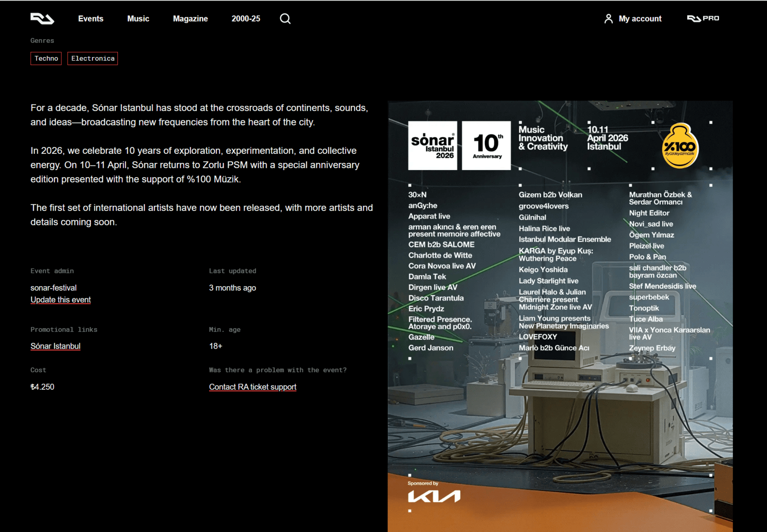
Task: Click the My account person icon
Action: [x=608, y=19]
